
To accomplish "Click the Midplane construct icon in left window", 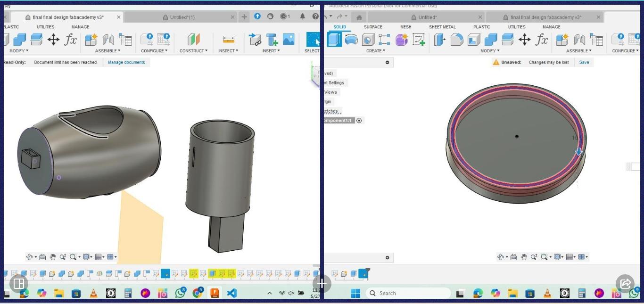I will pos(194,40).
